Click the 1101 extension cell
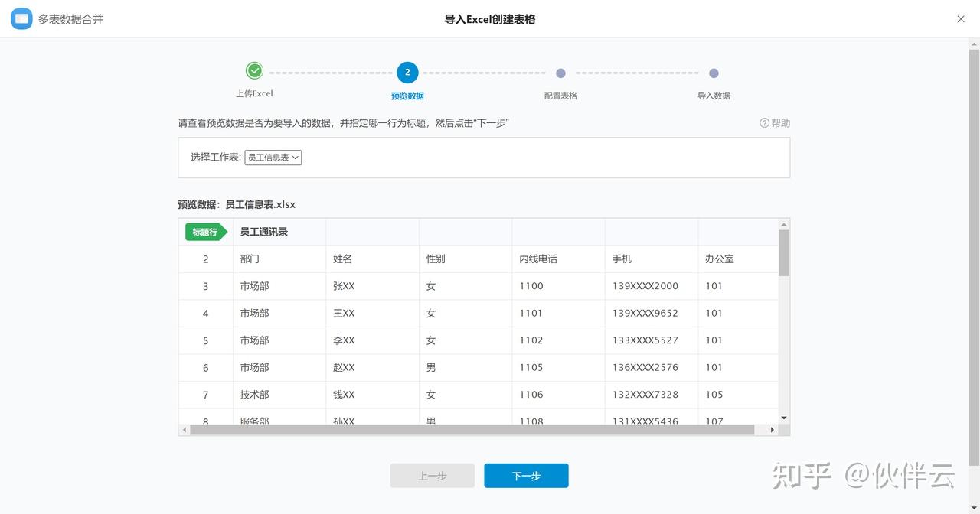Viewport: 980px width, 514px height. 559,314
